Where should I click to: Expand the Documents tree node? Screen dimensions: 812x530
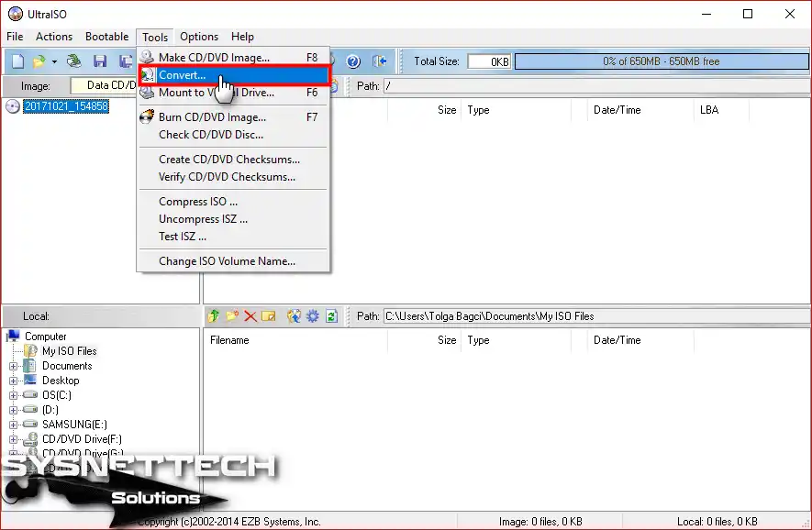click(14, 366)
